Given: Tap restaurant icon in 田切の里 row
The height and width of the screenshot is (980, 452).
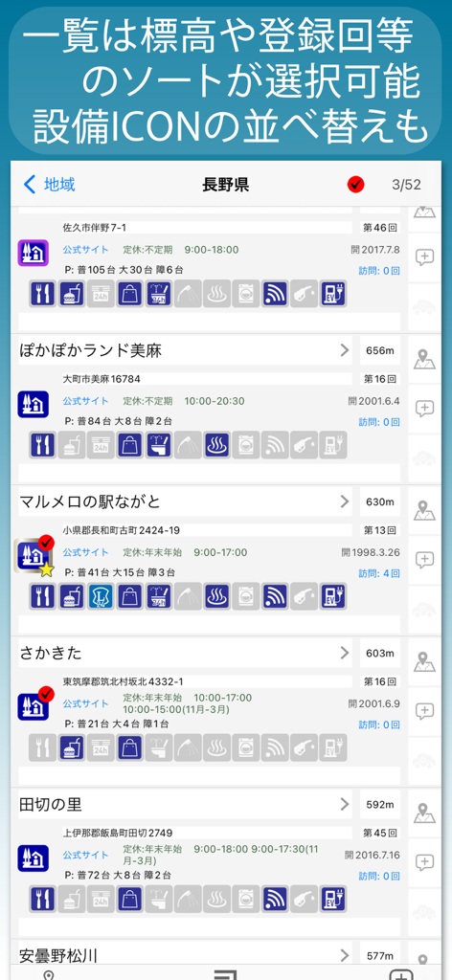Looking at the screenshot, I should 42,899.
